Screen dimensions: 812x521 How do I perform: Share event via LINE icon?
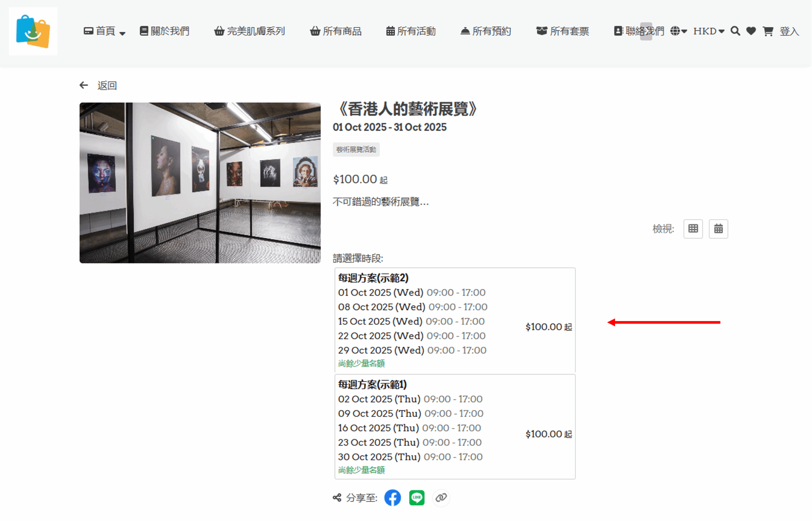click(417, 498)
